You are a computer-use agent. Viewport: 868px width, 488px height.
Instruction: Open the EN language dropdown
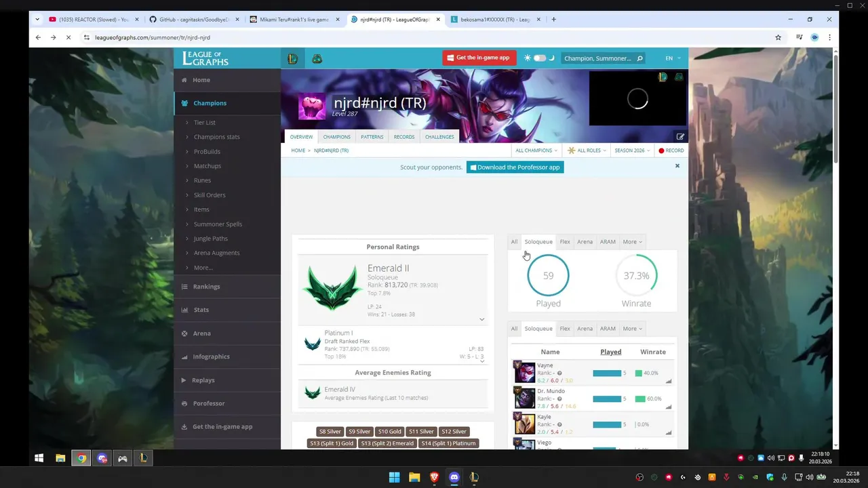pyautogui.click(x=673, y=58)
